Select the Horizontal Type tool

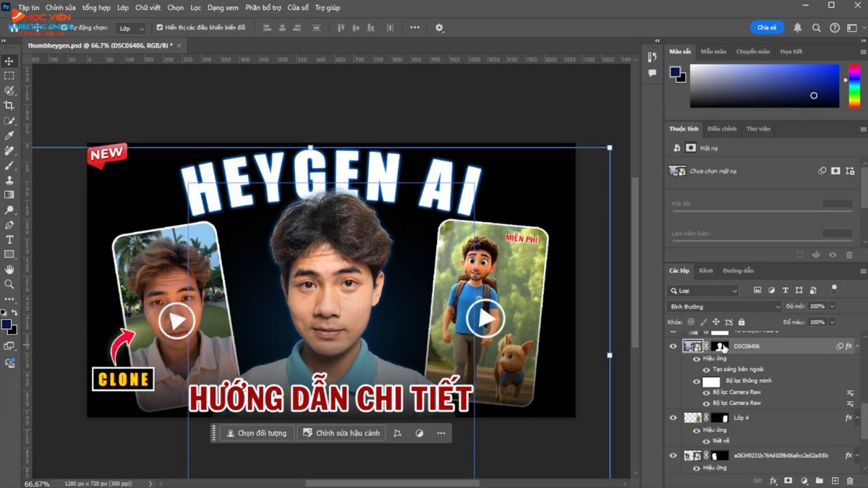click(x=9, y=239)
